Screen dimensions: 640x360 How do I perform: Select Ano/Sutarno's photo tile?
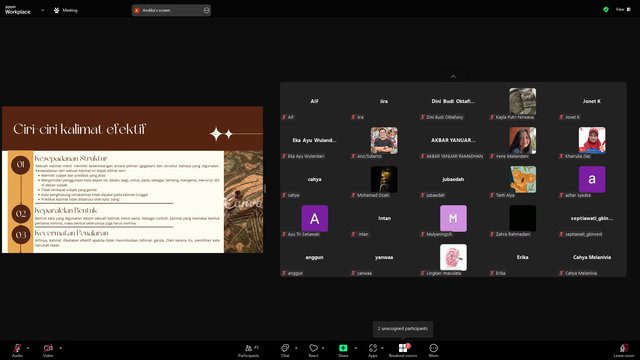pos(384,140)
